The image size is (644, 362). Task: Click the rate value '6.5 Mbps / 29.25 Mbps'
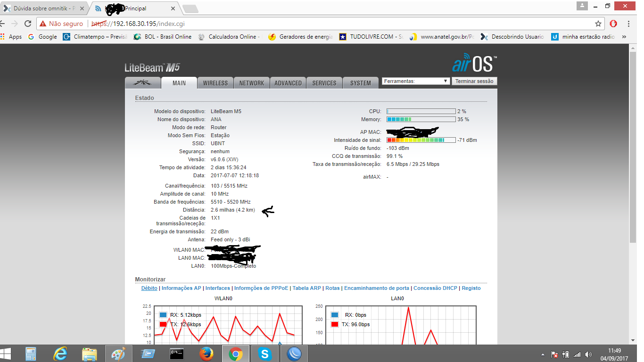tap(413, 164)
